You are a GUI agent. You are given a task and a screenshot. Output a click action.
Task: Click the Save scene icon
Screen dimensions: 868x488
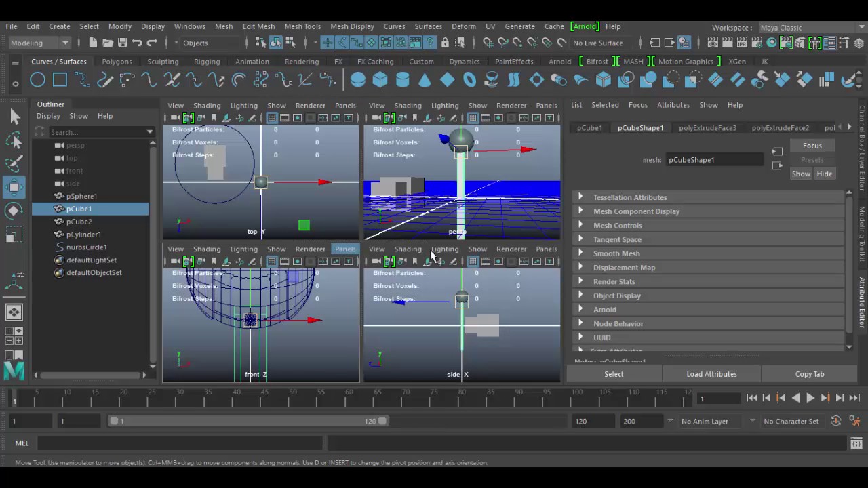click(x=122, y=43)
